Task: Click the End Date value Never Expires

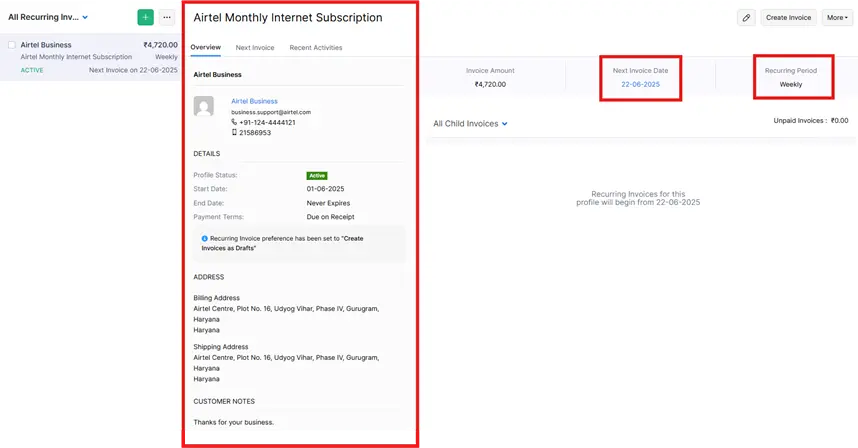Action: pos(328,203)
